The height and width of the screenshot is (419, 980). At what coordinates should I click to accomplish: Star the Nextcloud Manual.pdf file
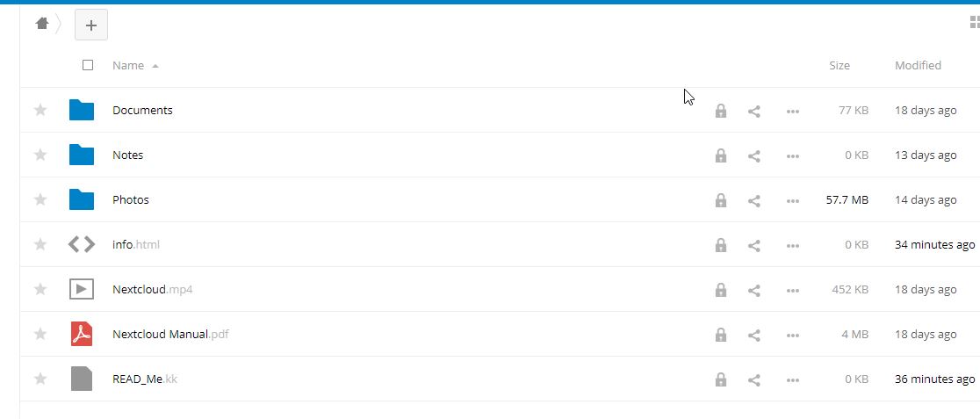(40, 334)
